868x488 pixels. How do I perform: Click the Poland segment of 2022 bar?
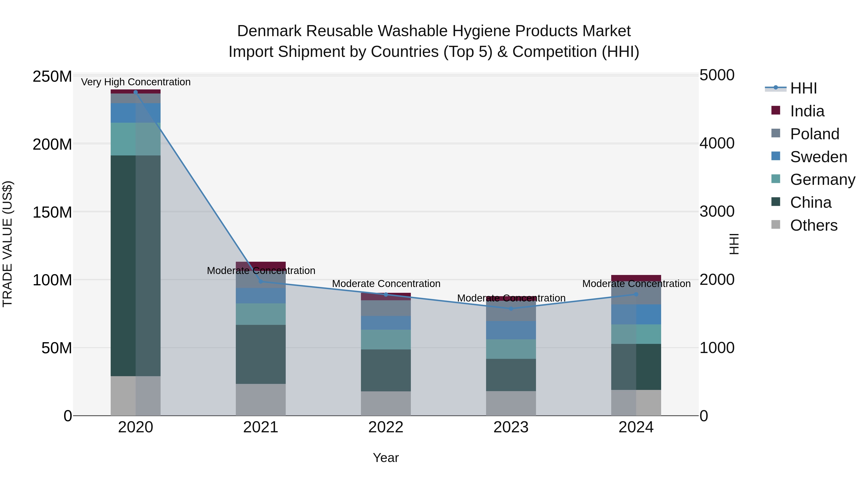click(386, 308)
